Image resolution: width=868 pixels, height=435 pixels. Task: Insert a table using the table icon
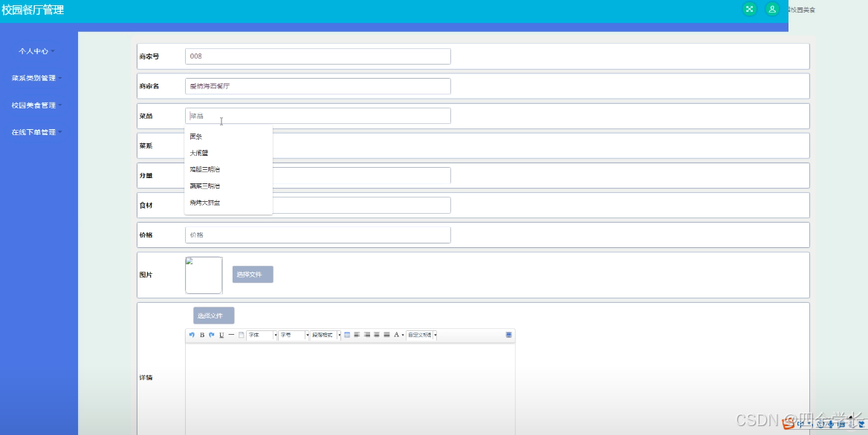coord(347,335)
